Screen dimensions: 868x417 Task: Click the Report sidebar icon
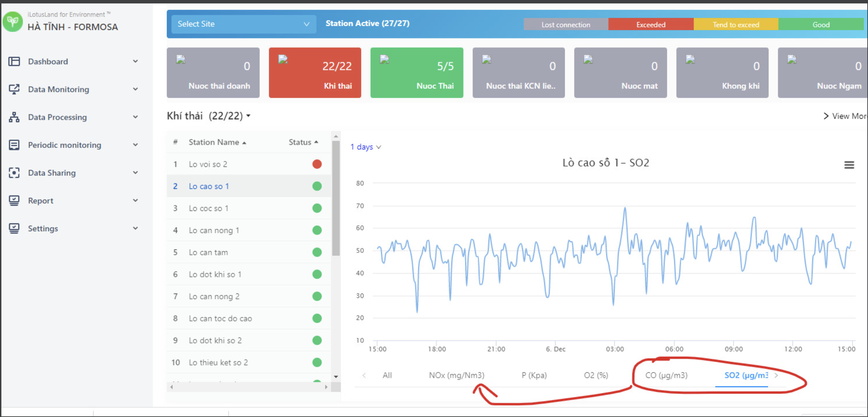[x=14, y=201]
